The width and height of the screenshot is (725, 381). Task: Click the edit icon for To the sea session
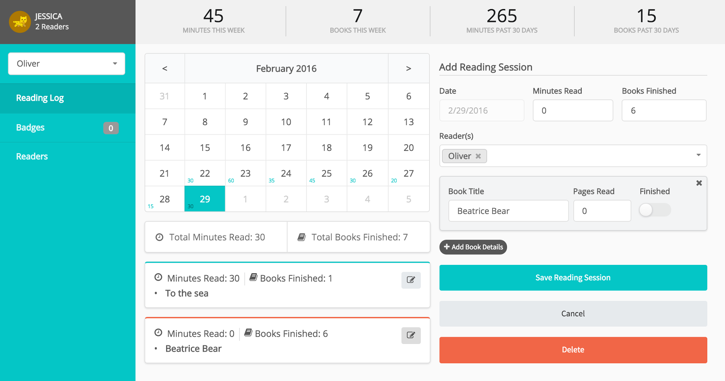pyautogui.click(x=411, y=280)
